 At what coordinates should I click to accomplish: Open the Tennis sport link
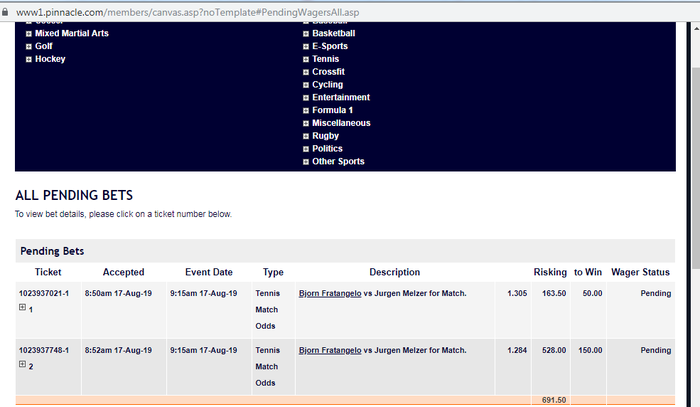tap(325, 59)
